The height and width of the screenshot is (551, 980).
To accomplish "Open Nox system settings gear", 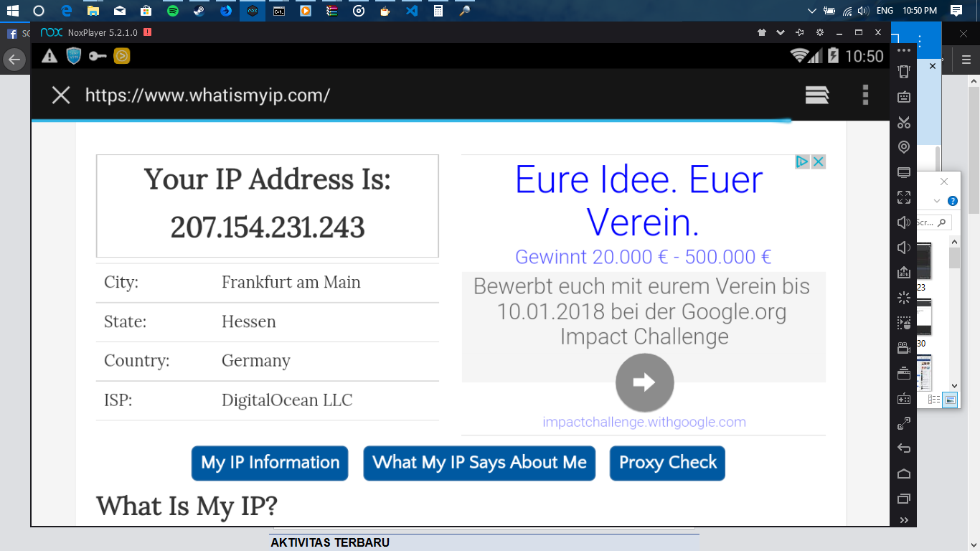I will (820, 32).
